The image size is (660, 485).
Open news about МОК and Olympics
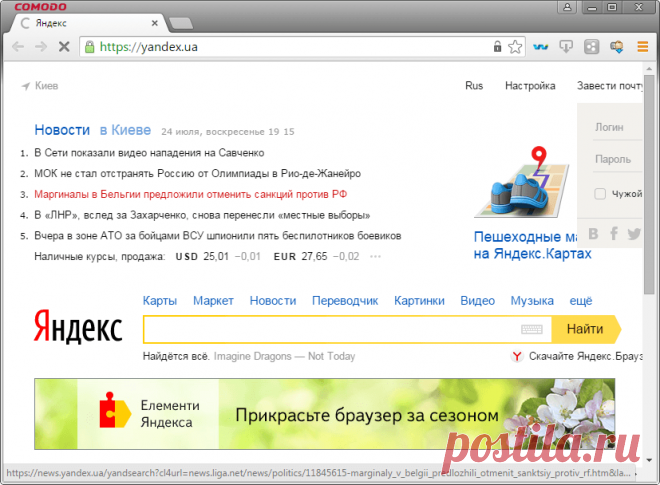[x=197, y=173]
